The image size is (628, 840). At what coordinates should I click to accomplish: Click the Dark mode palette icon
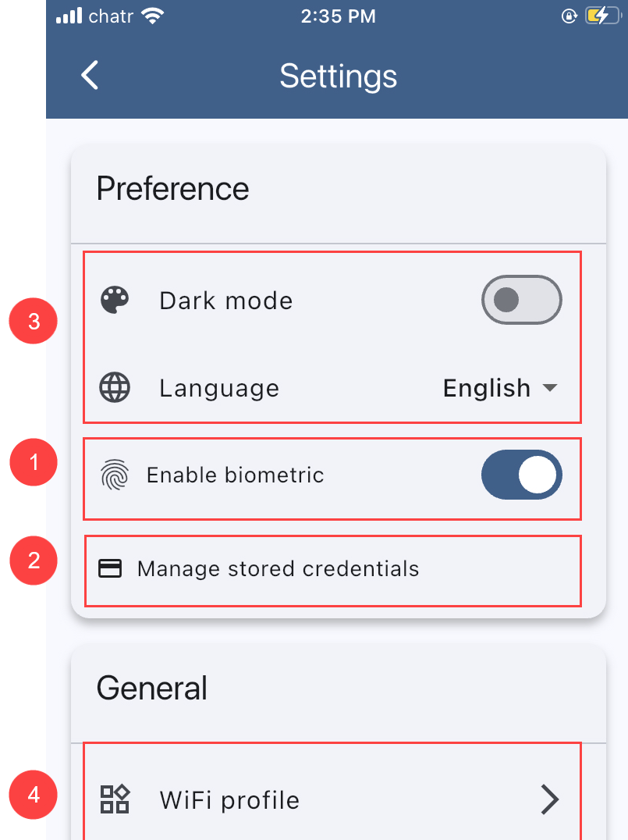[115, 301]
